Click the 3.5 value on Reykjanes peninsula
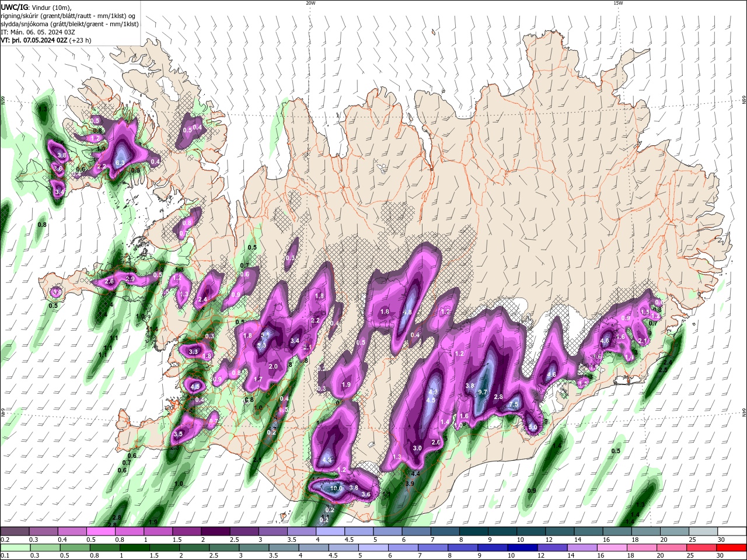This screenshot has width=747, height=560. 178,434
